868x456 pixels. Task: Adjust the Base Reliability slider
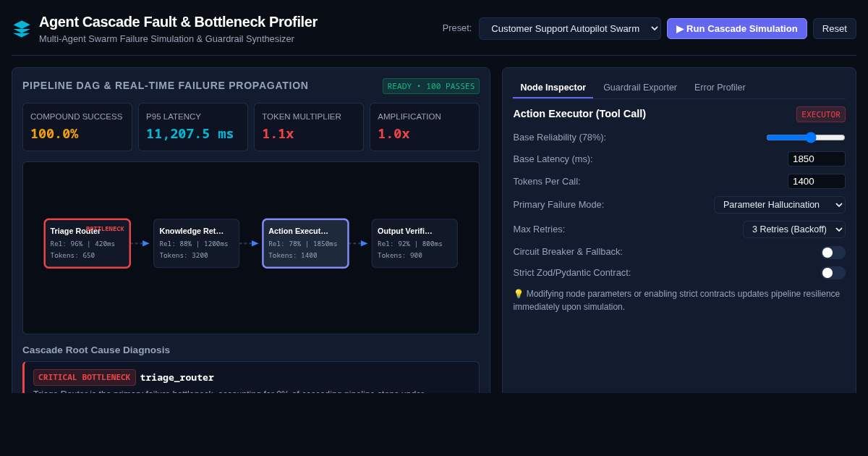[x=806, y=138]
